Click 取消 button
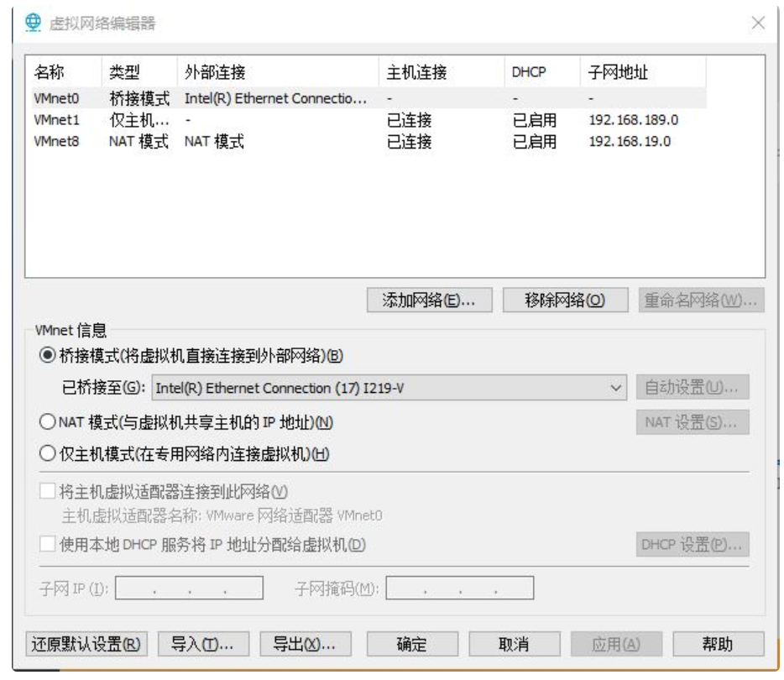This screenshot has width=784, height=680. click(515, 644)
